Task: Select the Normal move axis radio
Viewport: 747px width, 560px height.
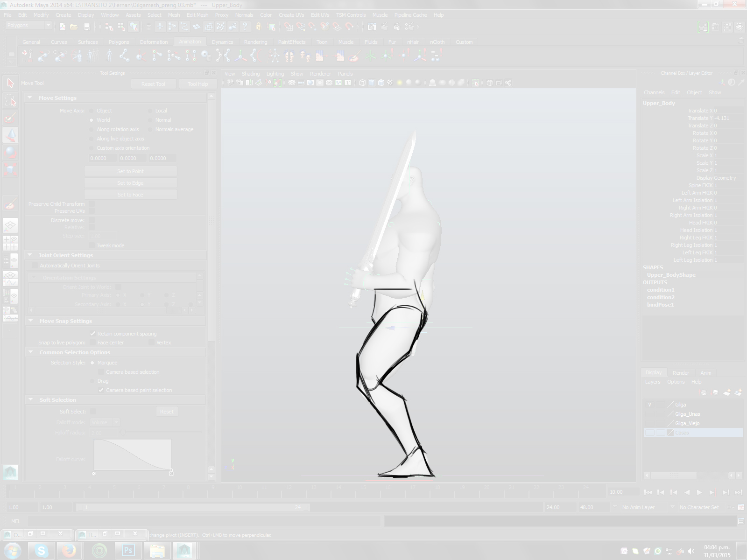Action: point(150,120)
